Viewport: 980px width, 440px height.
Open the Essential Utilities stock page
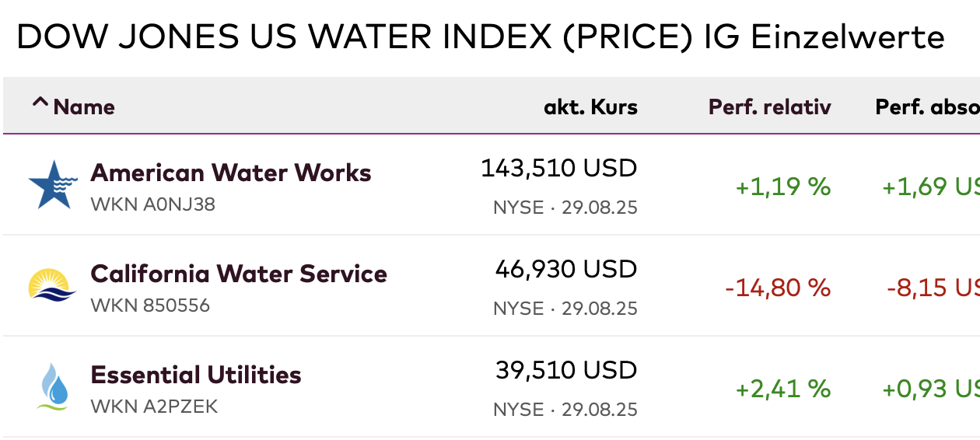tap(196, 375)
